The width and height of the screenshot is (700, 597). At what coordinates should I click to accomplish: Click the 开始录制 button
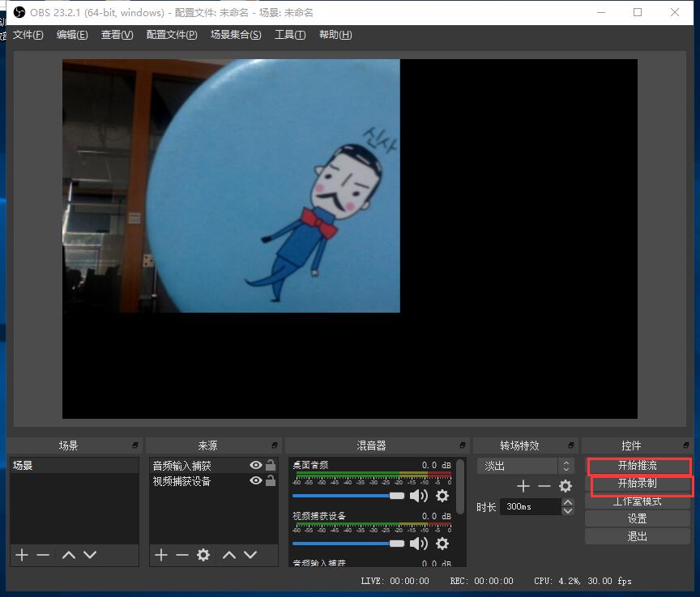(638, 484)
